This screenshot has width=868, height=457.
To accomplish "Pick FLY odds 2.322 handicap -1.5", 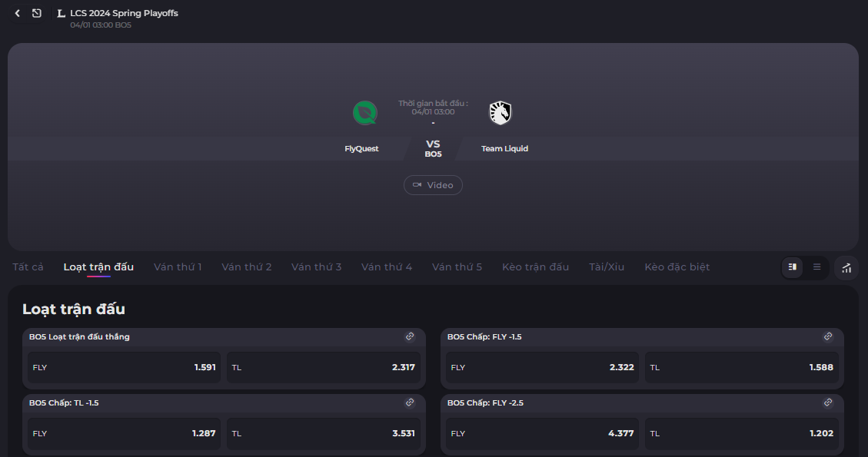I will (543, 367).
